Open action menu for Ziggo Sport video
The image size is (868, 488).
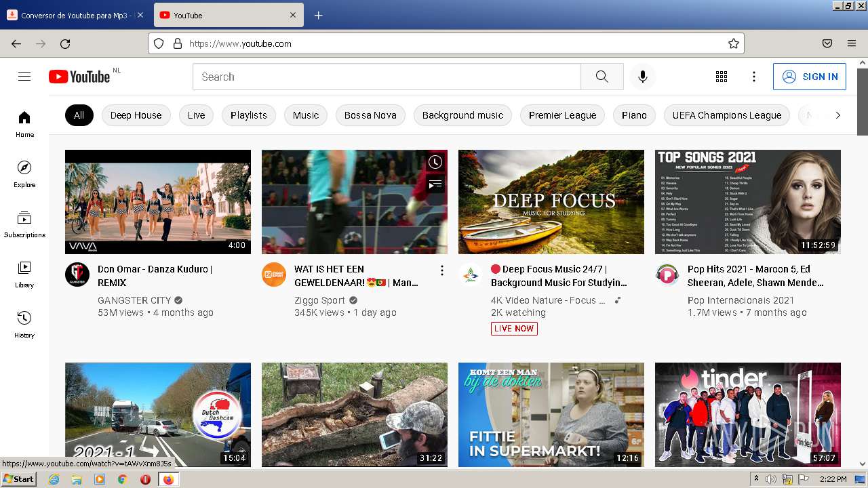pos(442,270)
